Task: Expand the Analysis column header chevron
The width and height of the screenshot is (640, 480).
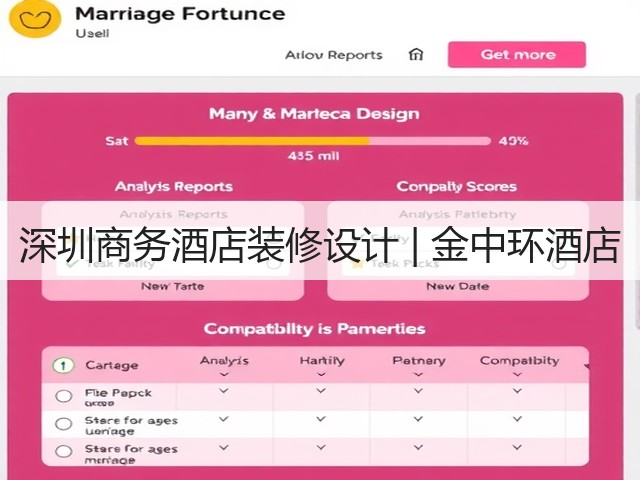Action: click(x=224, y=374)
